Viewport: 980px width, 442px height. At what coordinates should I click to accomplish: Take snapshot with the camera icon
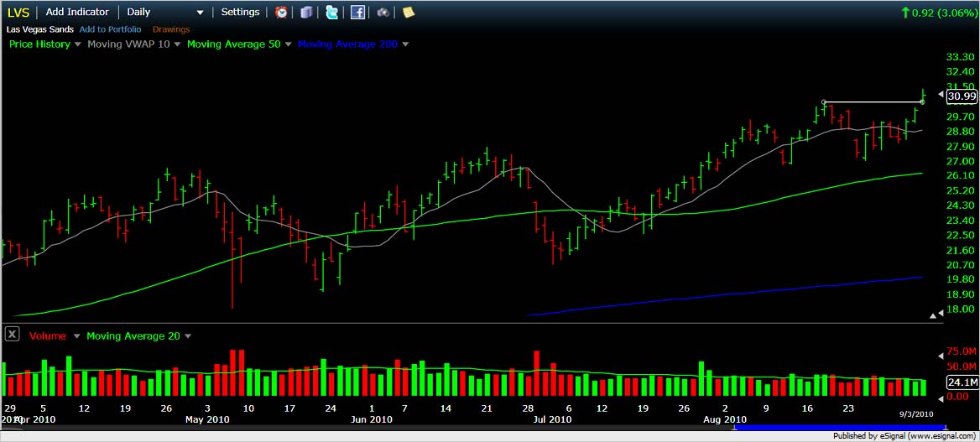pyautogui.click(x=383, y=12)
